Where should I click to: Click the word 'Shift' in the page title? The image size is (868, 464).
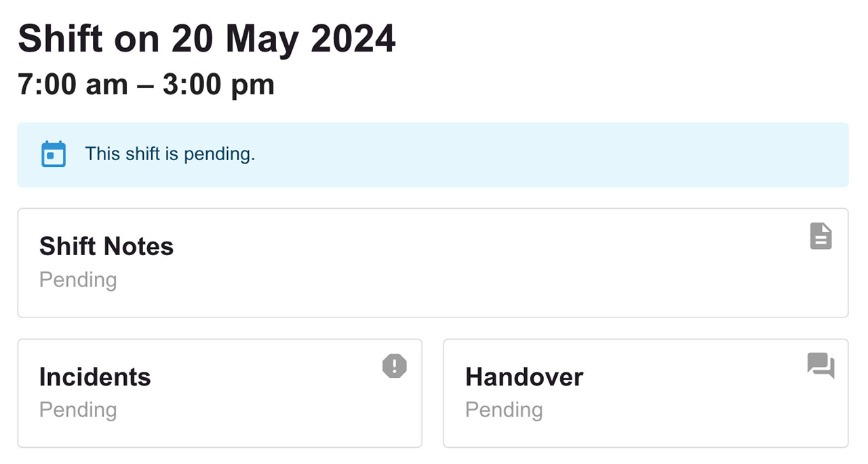(x=60, y=39)
